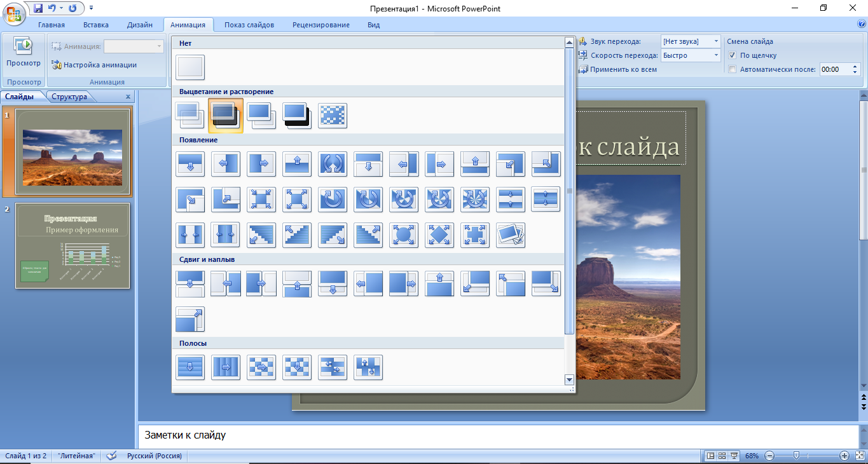Select the Wedge transition with two curved arrows

[x=333, y=164]
